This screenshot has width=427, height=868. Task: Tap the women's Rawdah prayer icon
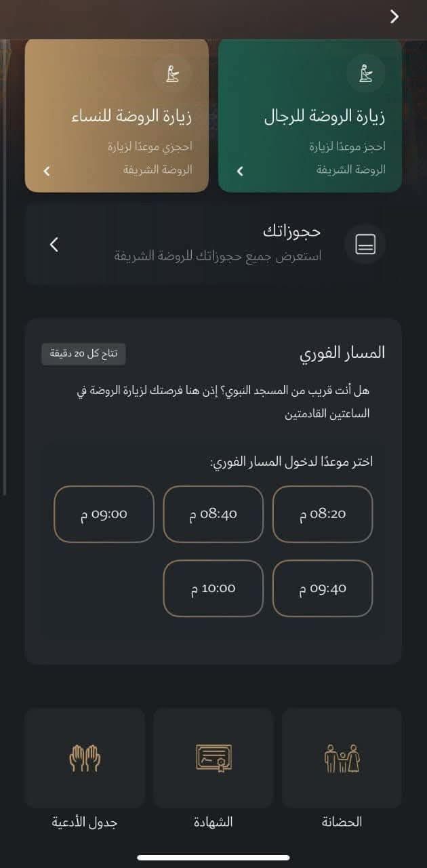(172, 73)
